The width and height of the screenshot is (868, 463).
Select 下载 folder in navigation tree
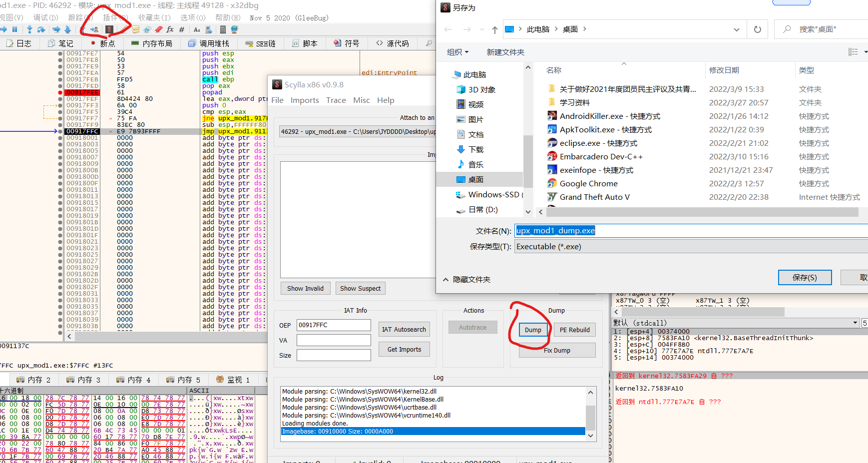(470, 149)
